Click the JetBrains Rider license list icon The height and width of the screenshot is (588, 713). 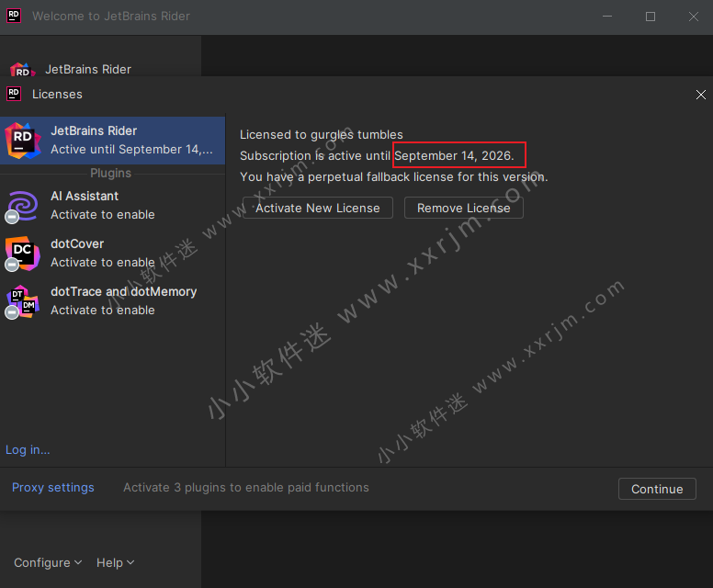tap(23, 140)
